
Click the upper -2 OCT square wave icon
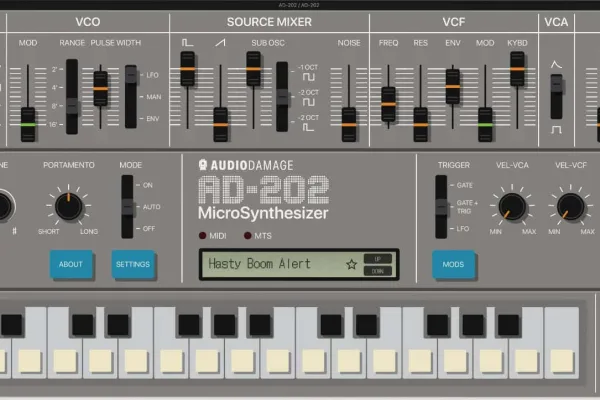(x=309, y=102)
